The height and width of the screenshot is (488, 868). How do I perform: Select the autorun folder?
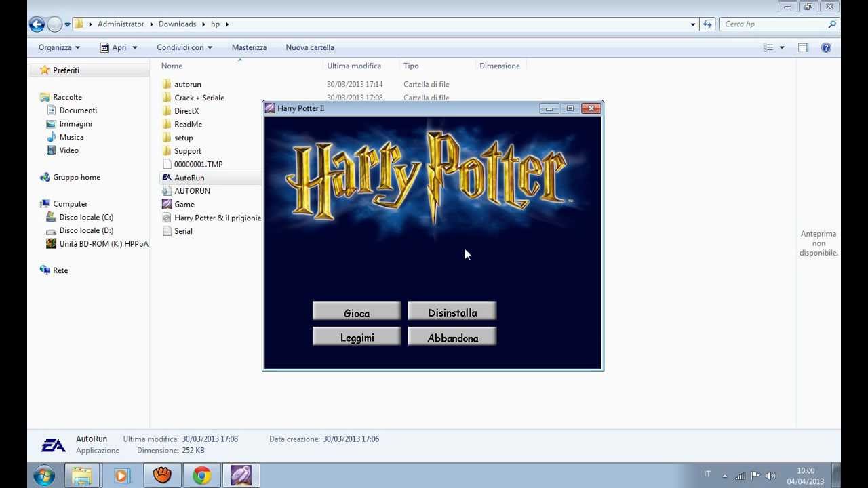click(x=188, y=85)
